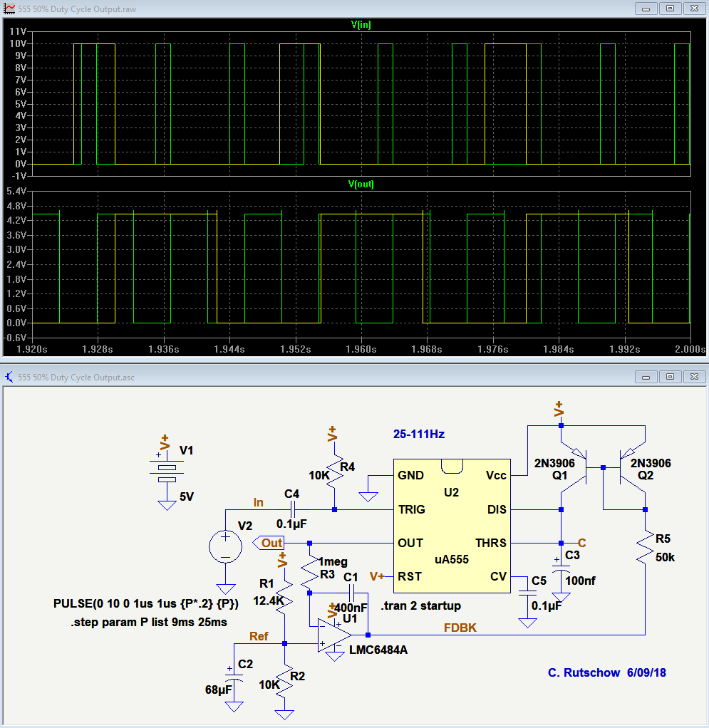Select resistor R5 50k symbol
Viewport: 709px width, 728px height.
coord(645,548)
